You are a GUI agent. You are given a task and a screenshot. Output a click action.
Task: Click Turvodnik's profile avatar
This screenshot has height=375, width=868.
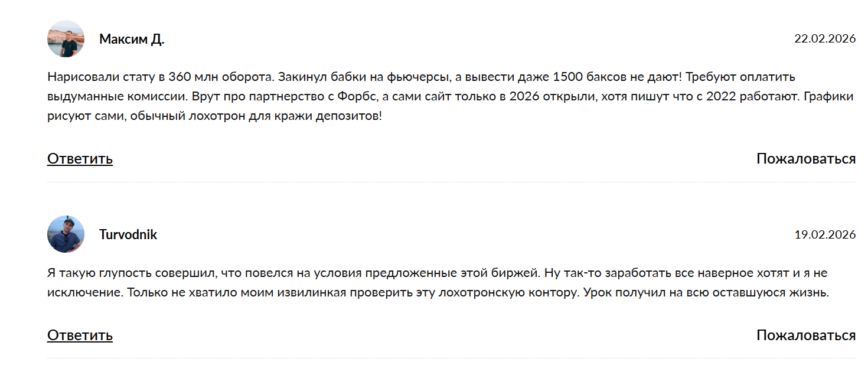tap(66, 233)
